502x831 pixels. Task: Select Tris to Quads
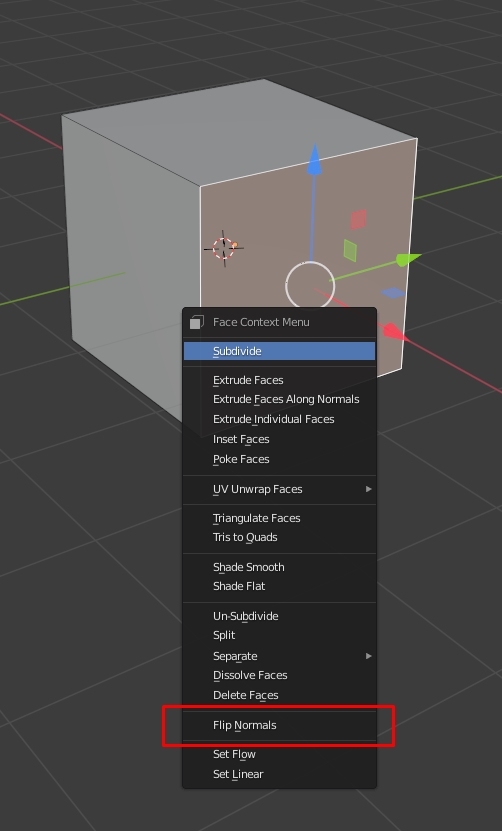tap(279, 537)
